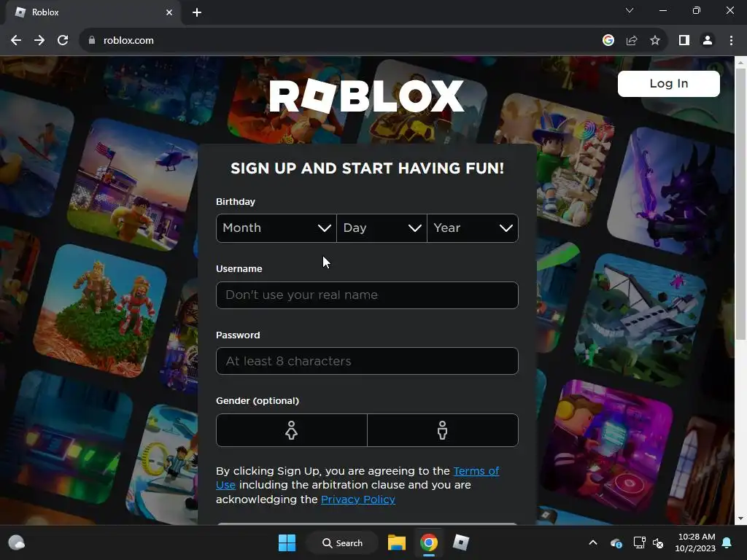Image resolution: width=747 pixels, height=560 pixels.
Task: Reload the Roblox page
Action: (x=63, y=41)
